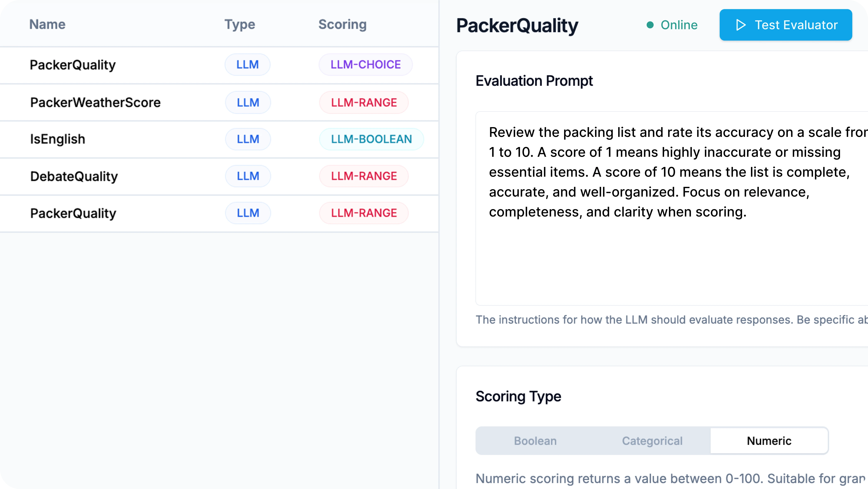This screenshot has height=489, width=868.
Task: Click the green Online status dot
Action: 650,25
